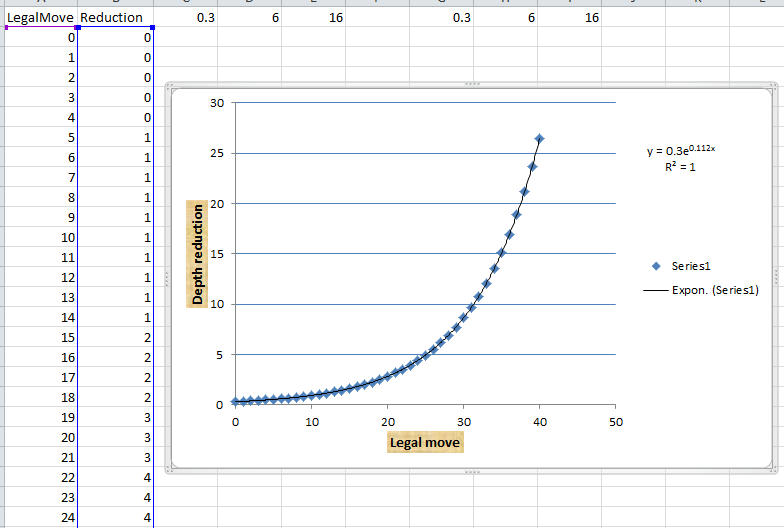This screenshot has width=784, height=528.
Task: Select the Legal move horizontal axis title
Action: tap(424, 441)
